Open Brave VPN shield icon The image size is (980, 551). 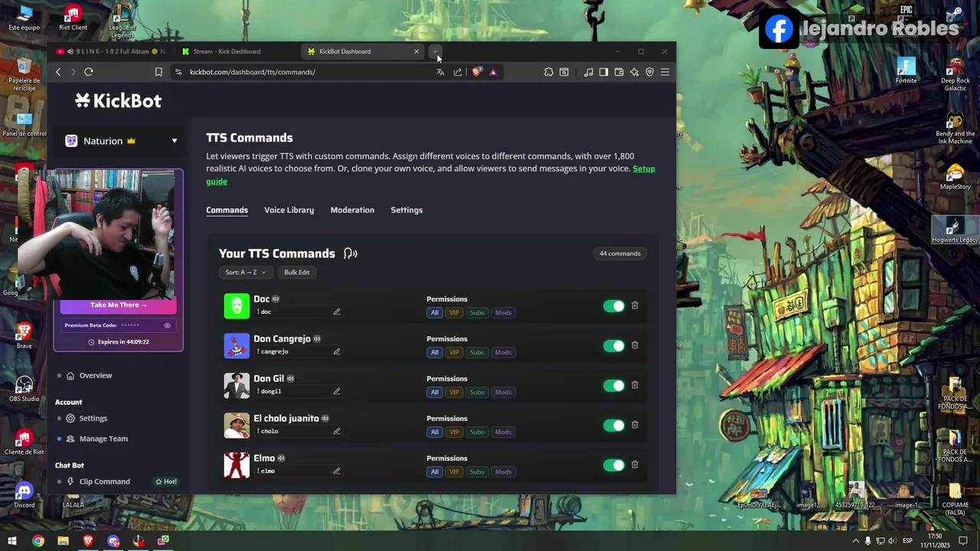tap(649, 72)
